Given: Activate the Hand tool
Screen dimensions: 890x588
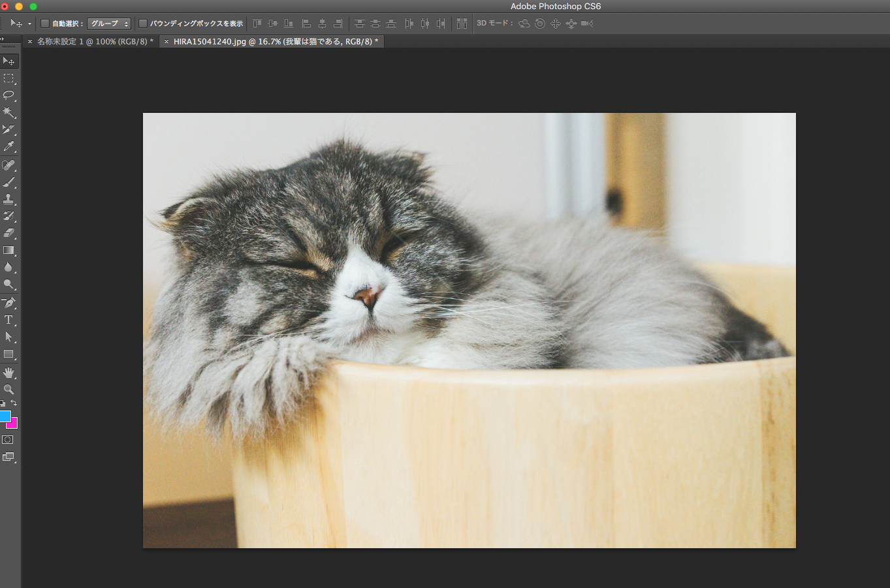Looking at the screenshot, I should coord(8,373).
